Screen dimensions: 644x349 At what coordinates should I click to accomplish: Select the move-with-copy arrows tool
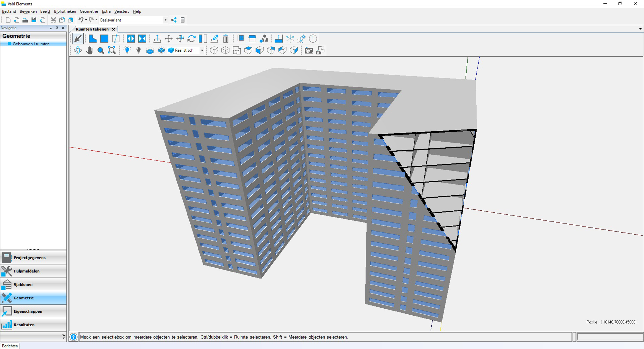180,39
